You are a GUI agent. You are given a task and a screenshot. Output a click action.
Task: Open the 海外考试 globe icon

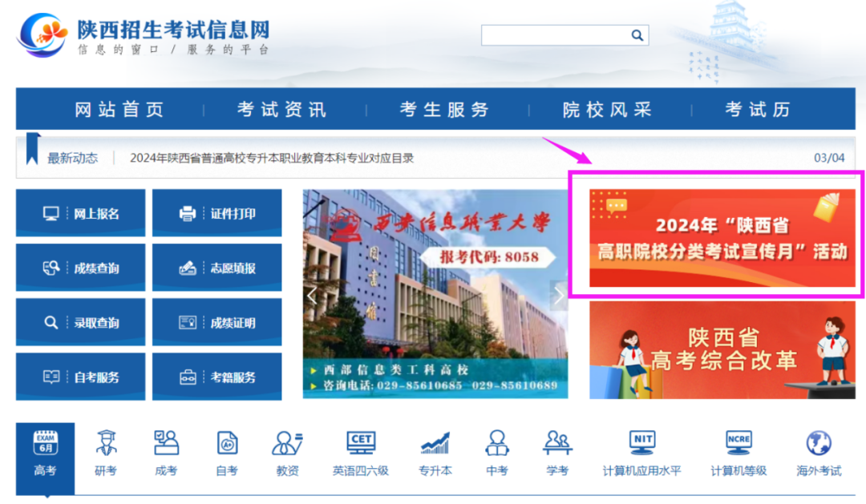[x=819, y=443]
